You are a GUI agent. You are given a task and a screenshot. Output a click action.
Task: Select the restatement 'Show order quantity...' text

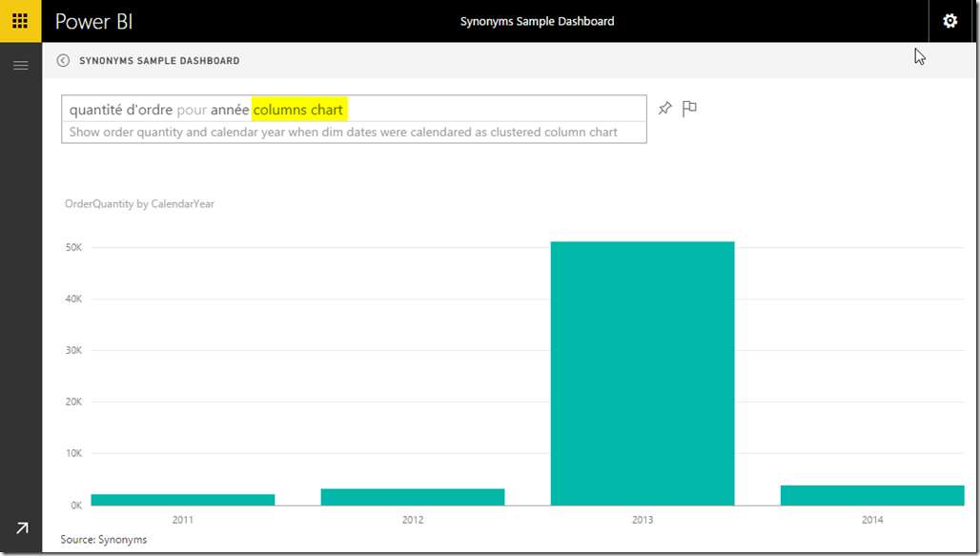click(x=343, y=132)
